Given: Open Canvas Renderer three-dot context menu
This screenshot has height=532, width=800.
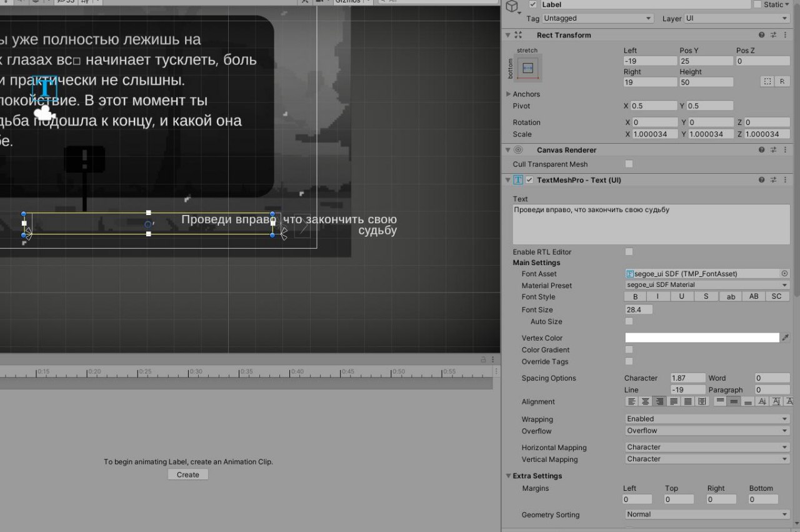Looking at the screenshot, I should tap(784, 150).
